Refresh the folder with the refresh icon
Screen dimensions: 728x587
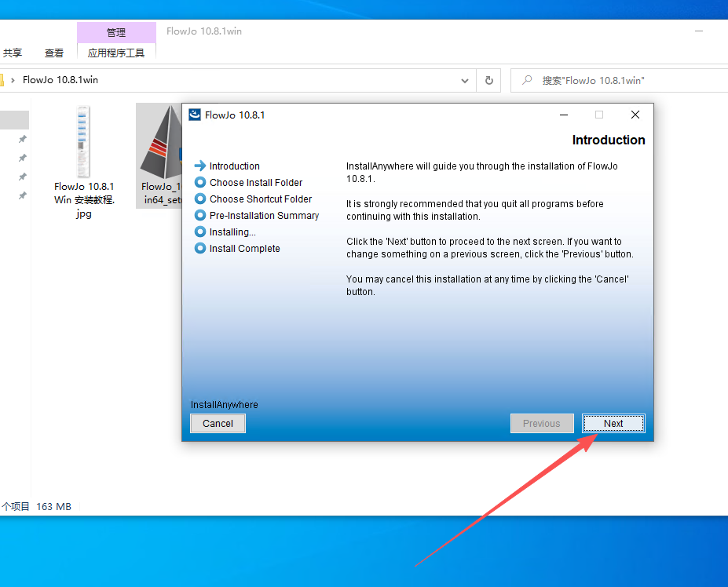click(489, 80)
